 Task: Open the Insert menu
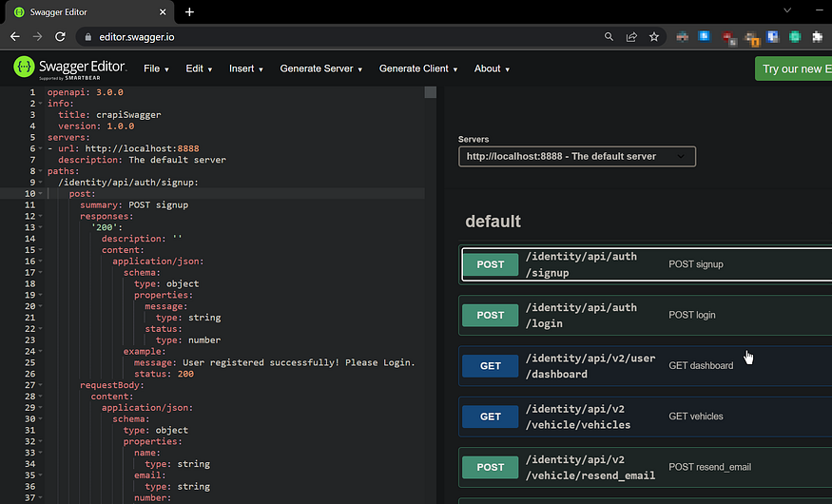245,68
